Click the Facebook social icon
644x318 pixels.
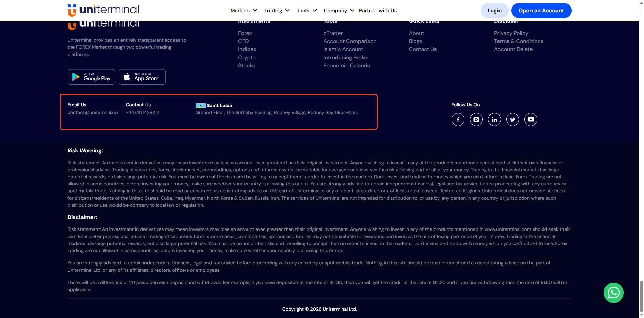click(x=458, y=119)
